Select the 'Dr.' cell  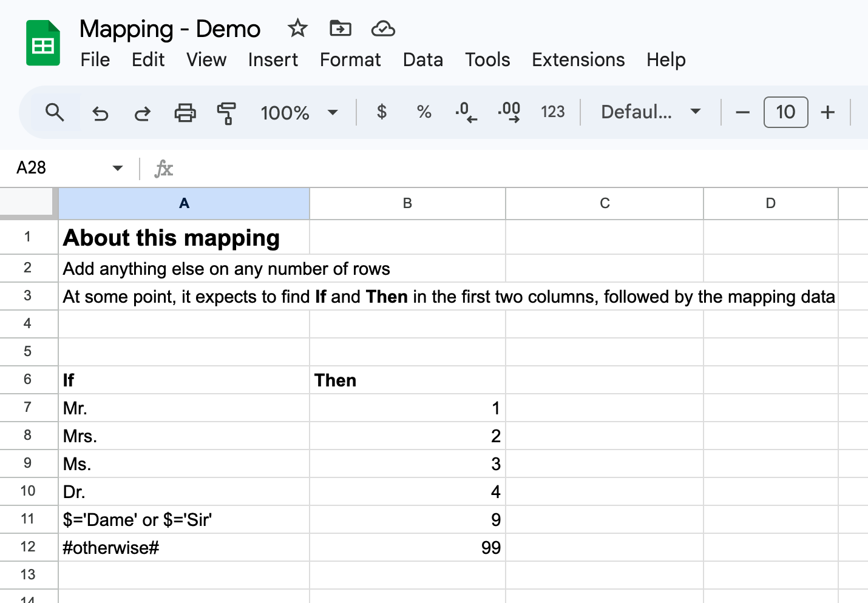click(184, 491)
